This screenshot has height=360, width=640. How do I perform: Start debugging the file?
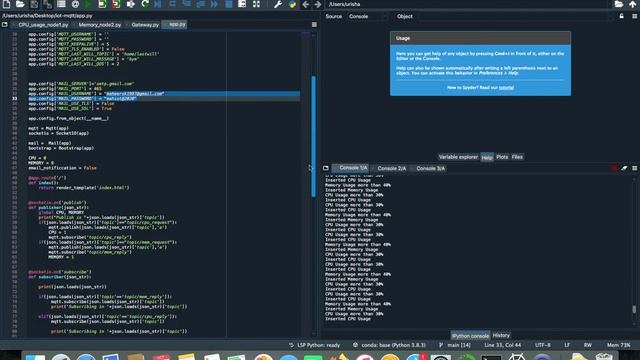(158, 4)
